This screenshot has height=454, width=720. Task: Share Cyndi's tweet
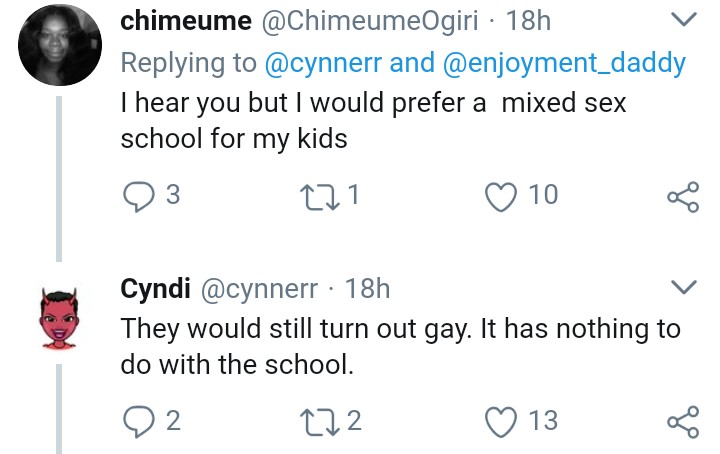click(x=682, y=422)
